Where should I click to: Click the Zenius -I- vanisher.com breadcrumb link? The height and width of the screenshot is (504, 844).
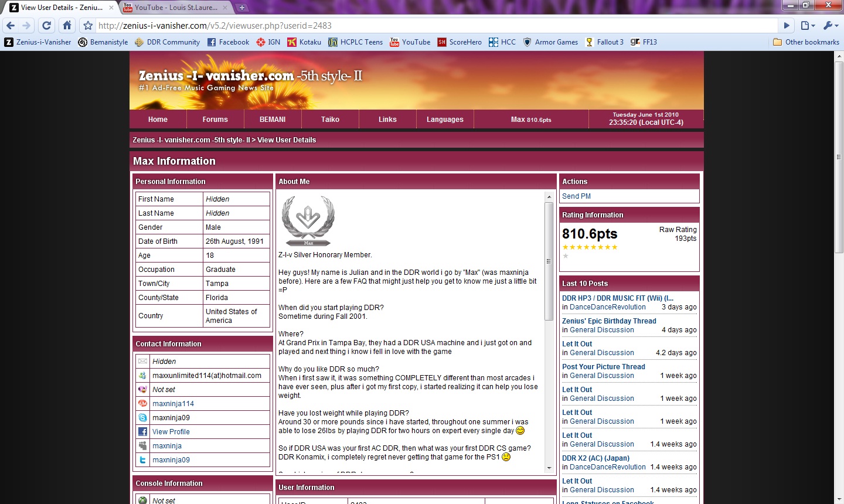click(x=191, y=140)
